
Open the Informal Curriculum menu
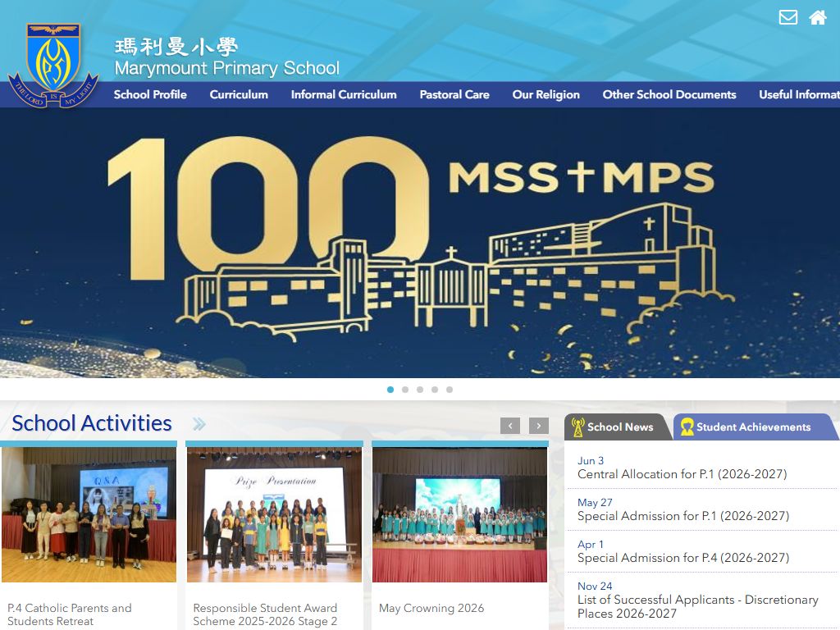[x=344, y=95]
